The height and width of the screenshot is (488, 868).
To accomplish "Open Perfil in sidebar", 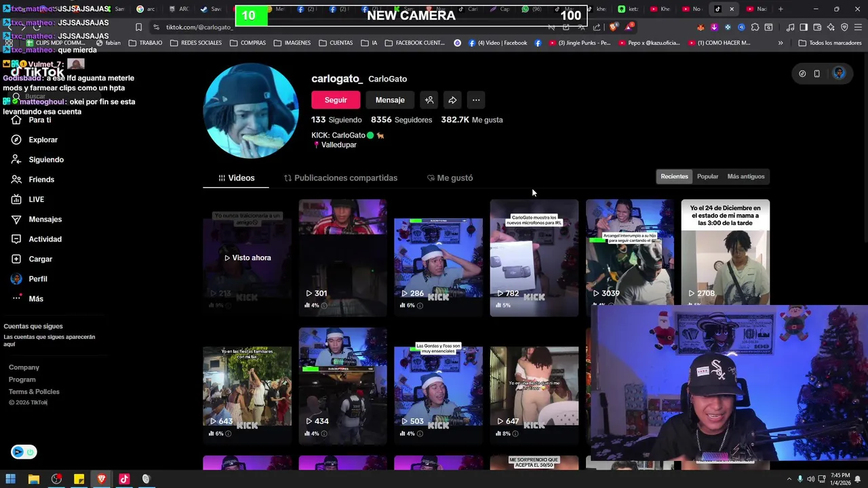I will coord(29,279).
